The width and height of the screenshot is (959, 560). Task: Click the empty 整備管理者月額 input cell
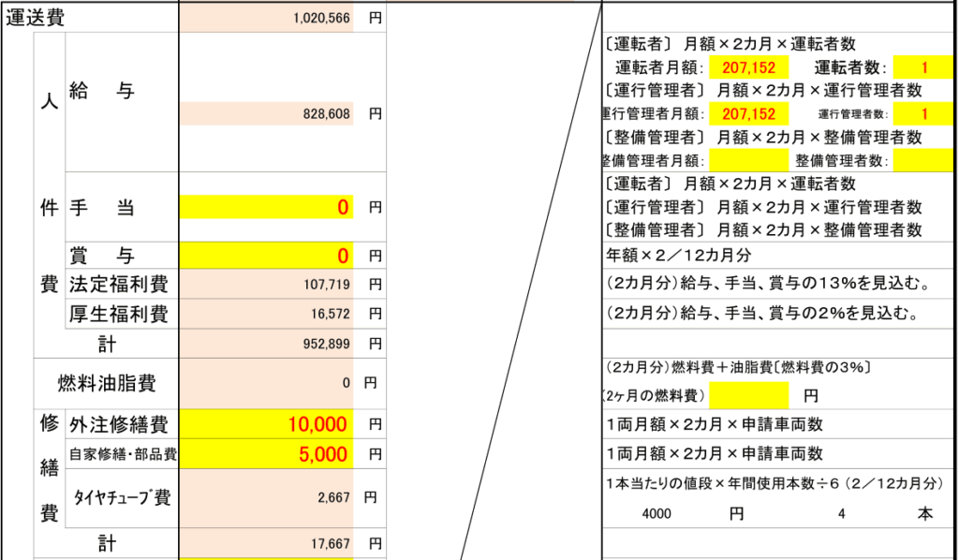pos(748,160)
